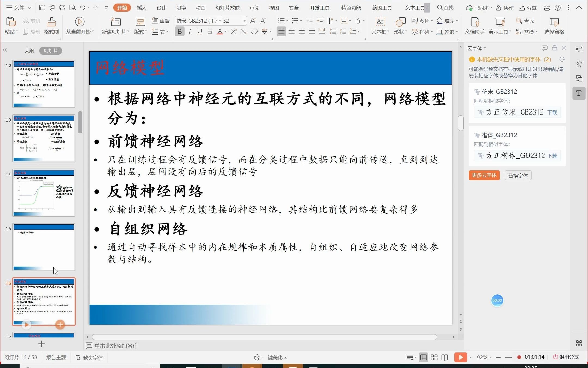
Task: Click the Replace Font (替换字体) button
Action: tap(518, 175)
